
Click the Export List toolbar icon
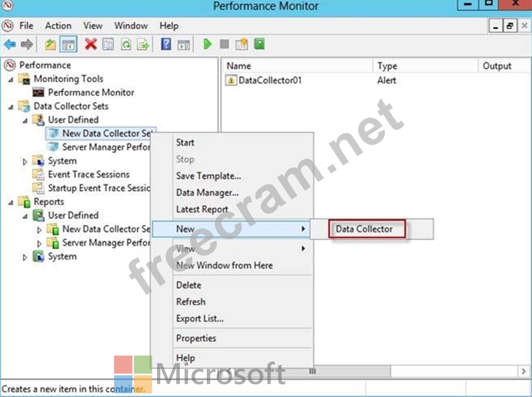pyautogui.click(x=143, y=45)
